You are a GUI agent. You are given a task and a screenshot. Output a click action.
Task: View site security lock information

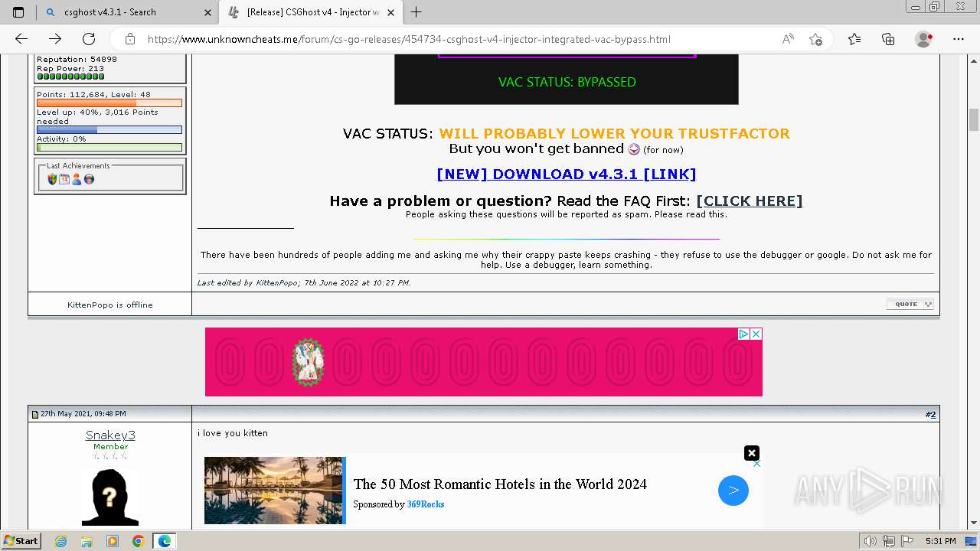coord(130,39)
